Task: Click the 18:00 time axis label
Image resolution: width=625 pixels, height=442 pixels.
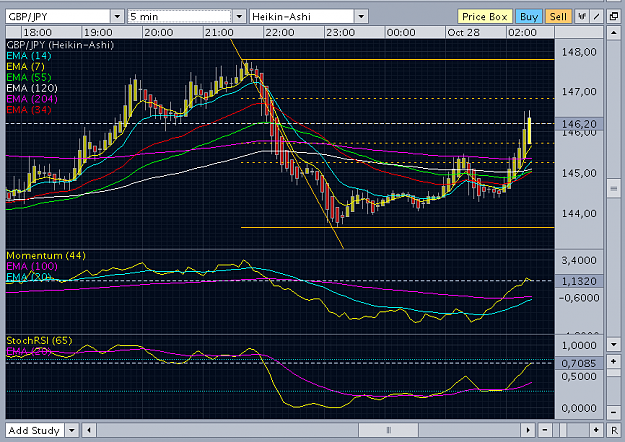Action: (37, 33)
